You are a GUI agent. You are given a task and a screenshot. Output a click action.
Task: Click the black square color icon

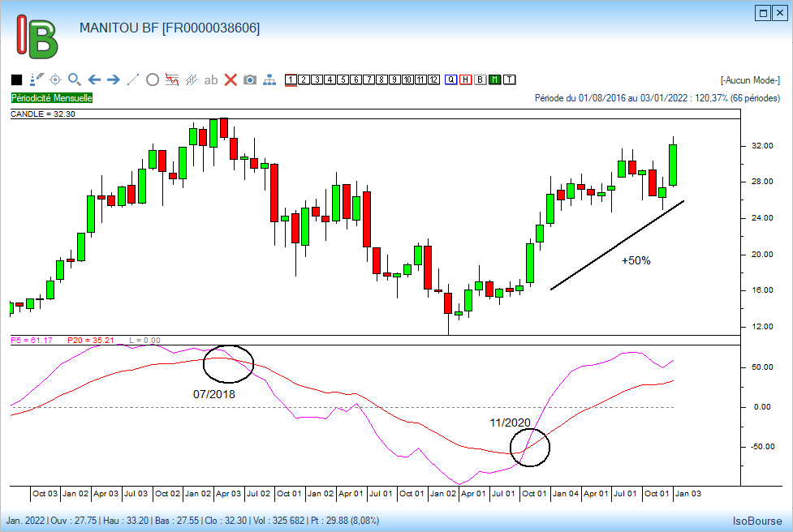click(x=17, y=79)
